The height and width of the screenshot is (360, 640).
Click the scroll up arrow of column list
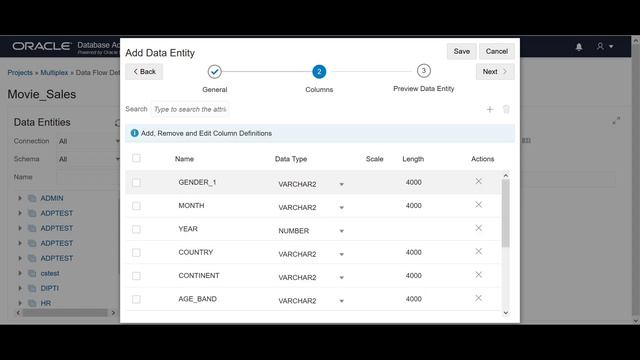tap(506, 176)
